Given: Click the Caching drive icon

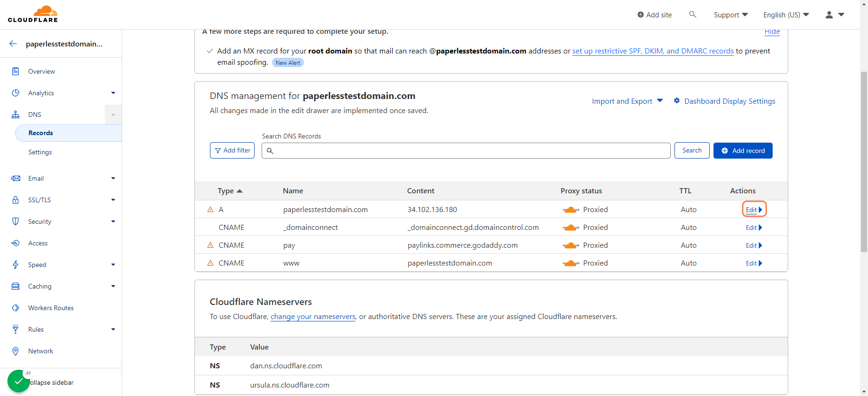Looking at the screenshot, I should pos(15,286).
